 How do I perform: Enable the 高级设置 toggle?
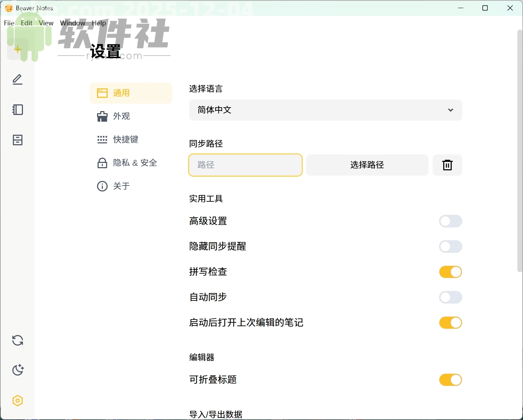coord(450,221)
